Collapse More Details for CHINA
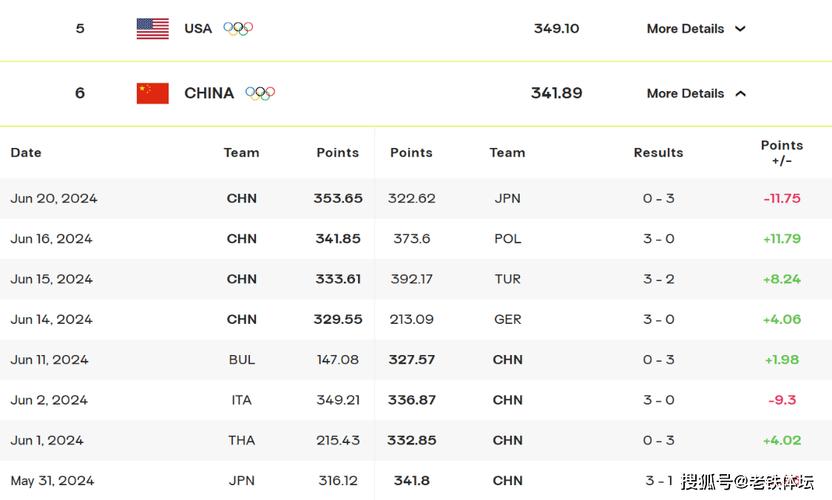Image resolution: width=832 pixels, height=500 pixels. [696, 93]
